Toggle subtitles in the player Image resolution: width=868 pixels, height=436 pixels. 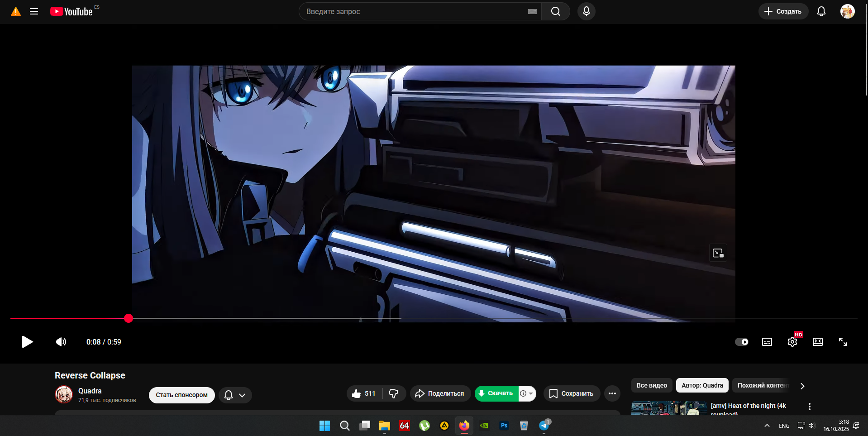(x=767, y=342)
